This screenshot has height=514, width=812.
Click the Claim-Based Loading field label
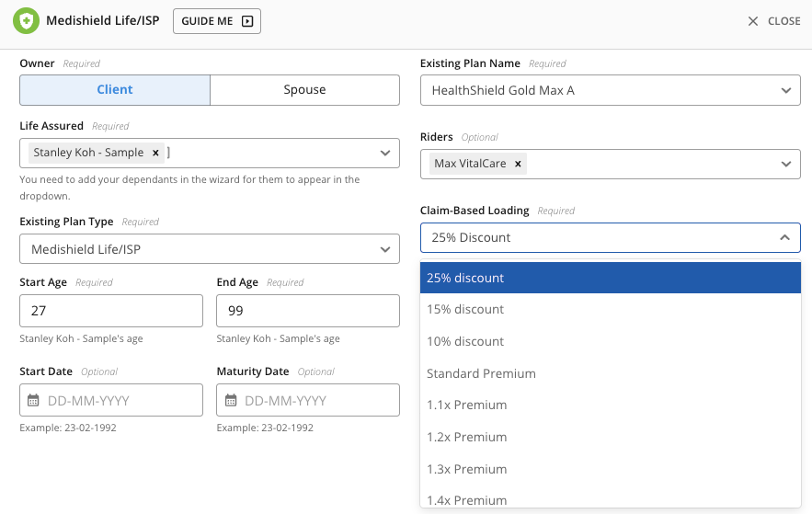[x=475, y=211]
